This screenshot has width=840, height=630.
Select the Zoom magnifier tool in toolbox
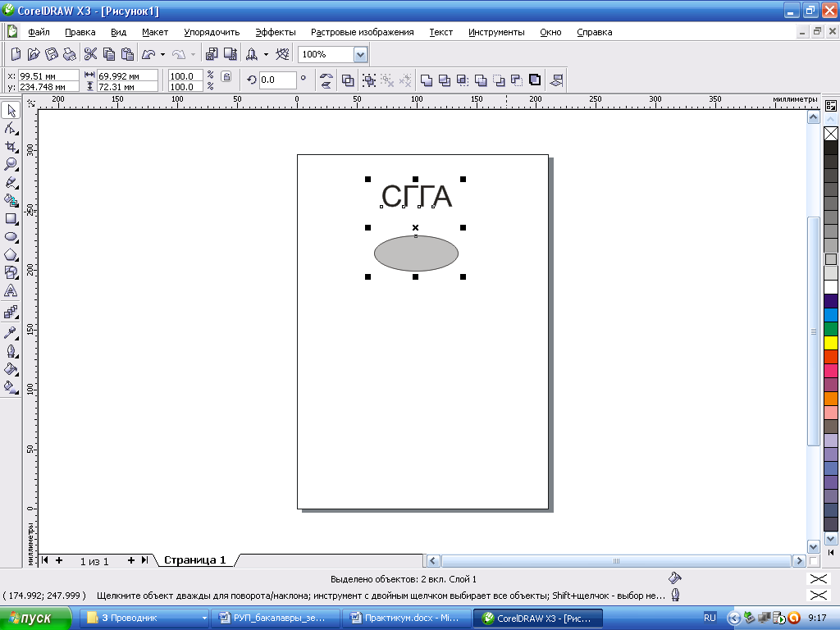click(11, 164)
